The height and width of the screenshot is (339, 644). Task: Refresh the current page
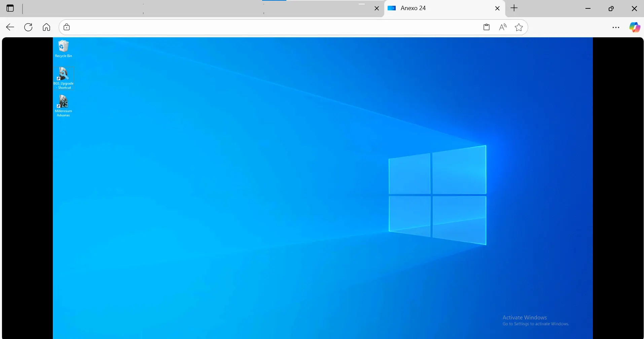(x=28, y=27)
